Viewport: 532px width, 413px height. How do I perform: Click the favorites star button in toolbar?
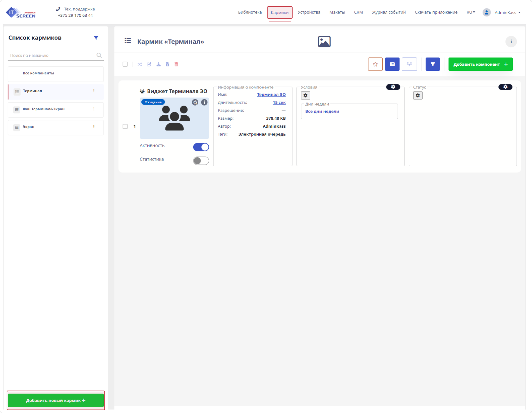pyautogui.click(x=375, y=64)
